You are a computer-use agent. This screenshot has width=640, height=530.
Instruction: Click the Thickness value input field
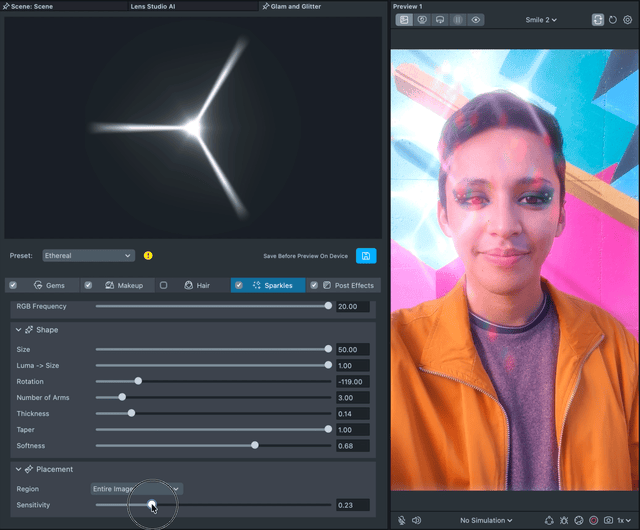pyautogui.click(x=352, y=413)
